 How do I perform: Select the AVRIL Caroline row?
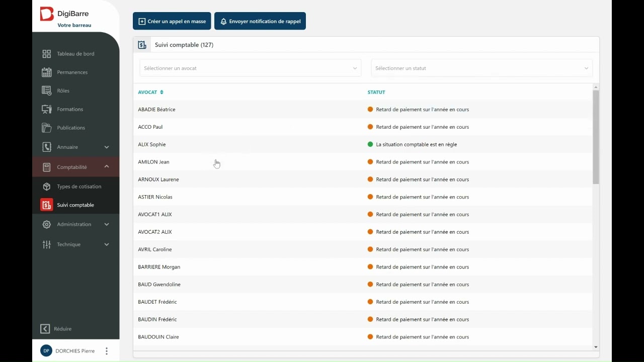(363, 250)
